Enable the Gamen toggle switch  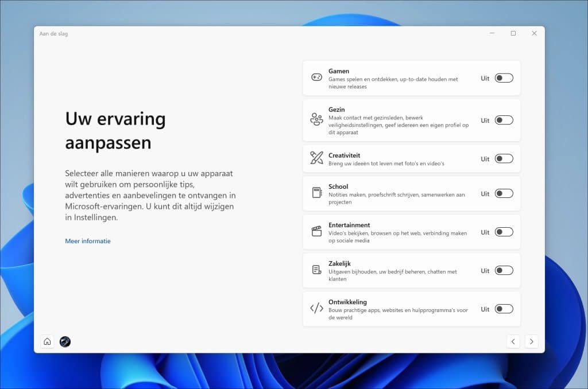pos(504,78)
